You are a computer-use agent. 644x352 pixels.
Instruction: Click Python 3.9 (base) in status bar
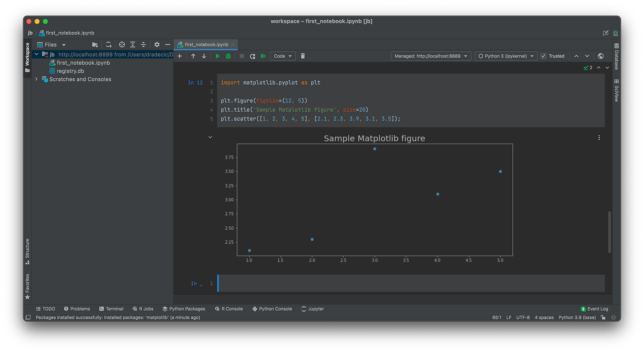(577, 317)
